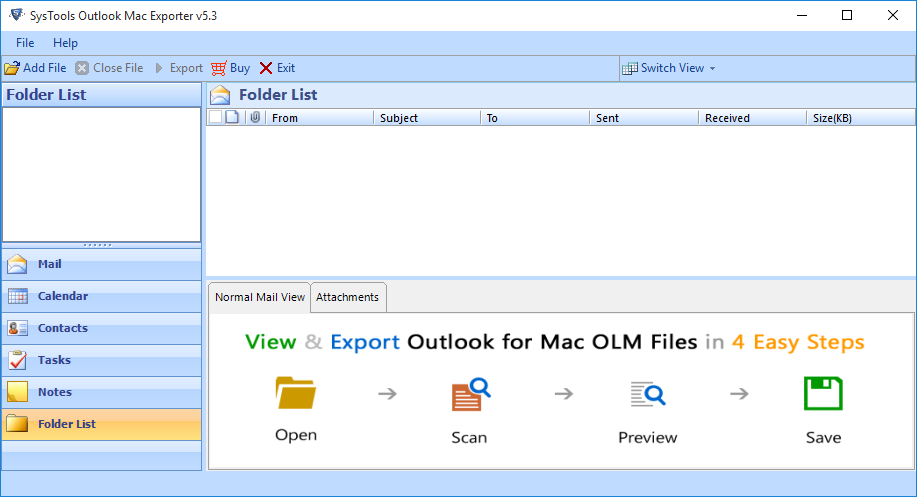Image resolution: width=917 pixels, height=497 pixels.
Task: Switch to the Normal Mail View tab
Action: [260, 297]
